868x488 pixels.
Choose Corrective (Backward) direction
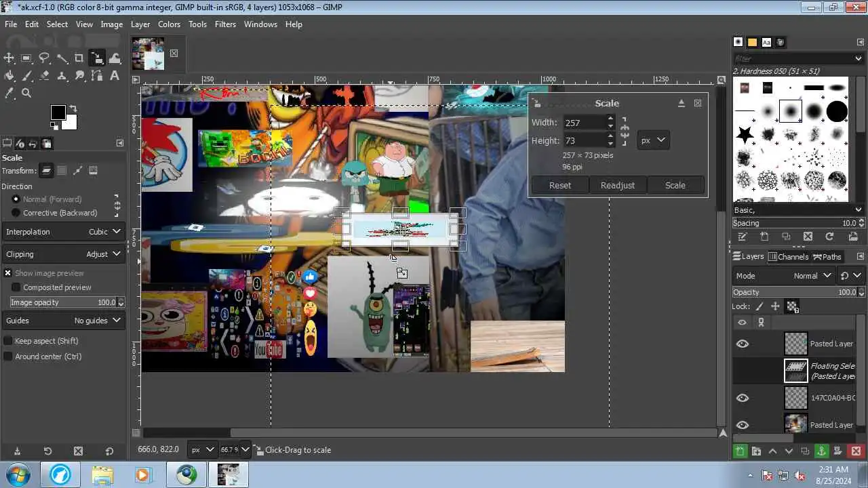coord(54,213)
